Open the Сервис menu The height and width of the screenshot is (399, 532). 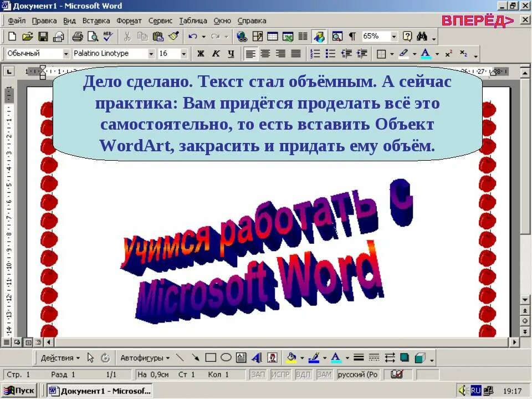click(x=160, y=21)
